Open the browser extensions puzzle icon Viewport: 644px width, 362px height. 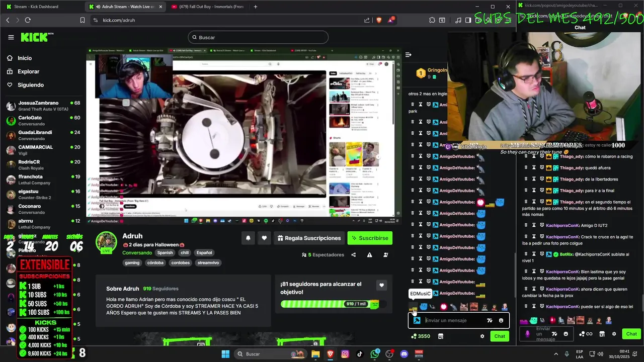432,20
